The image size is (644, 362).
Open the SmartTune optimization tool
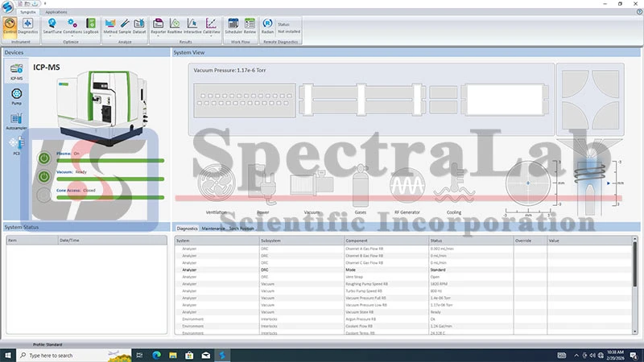click(x=52, y=25)
